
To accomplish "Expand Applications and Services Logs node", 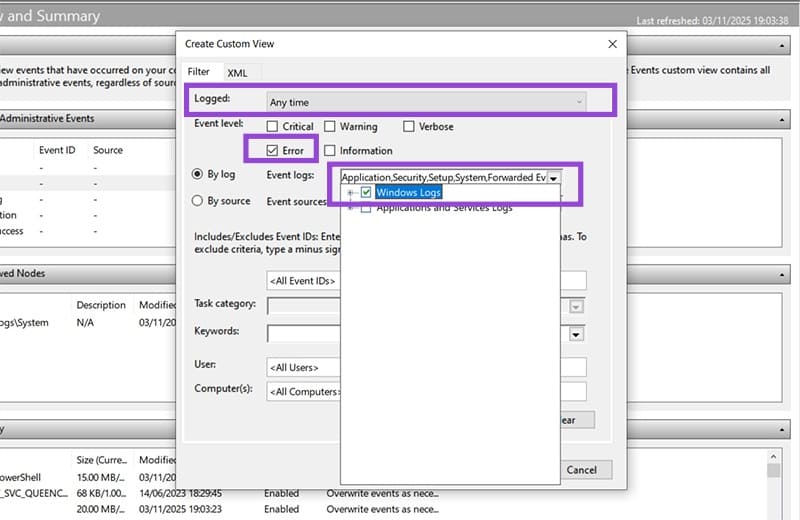I will click(350, 208).
